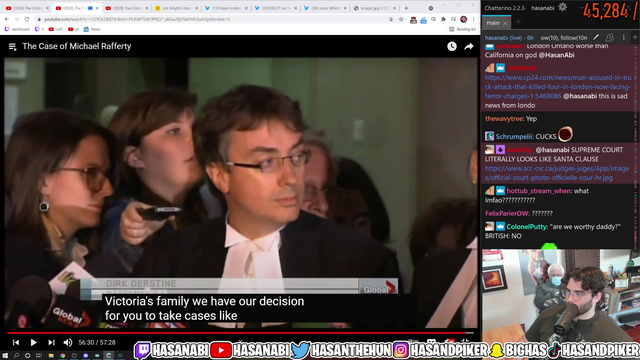The width and height of the screenshot is (640, 360).
Task: Click the Watch Later clock icon
Action: pyautogui.click(x=452, y=47)
